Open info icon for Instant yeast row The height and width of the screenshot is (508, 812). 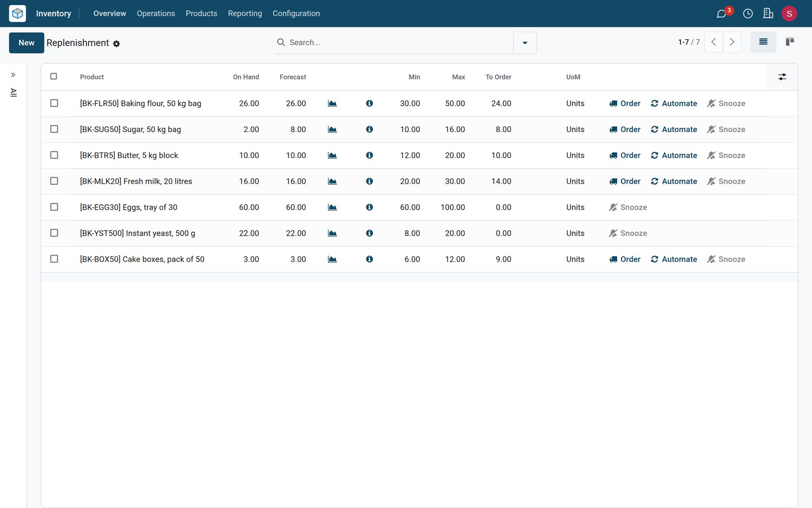pos(369,233)
